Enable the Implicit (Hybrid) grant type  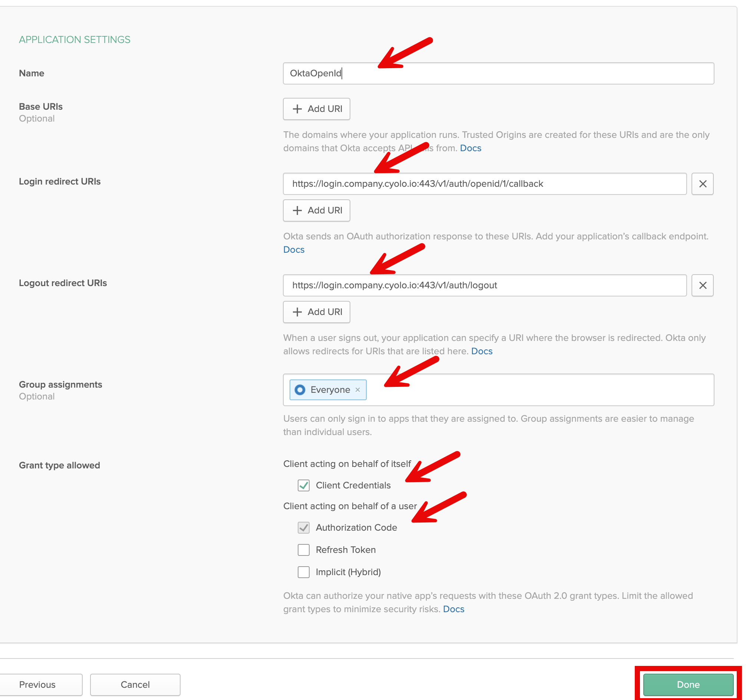coord(304,572)
